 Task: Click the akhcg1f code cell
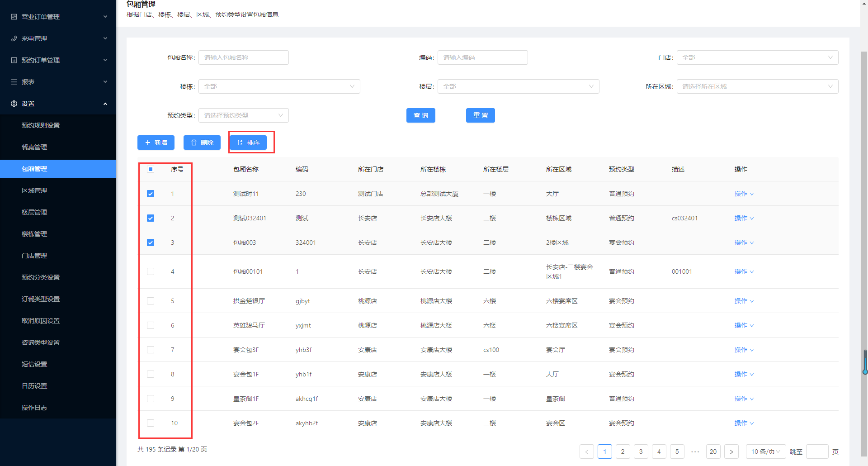(307, 399)
